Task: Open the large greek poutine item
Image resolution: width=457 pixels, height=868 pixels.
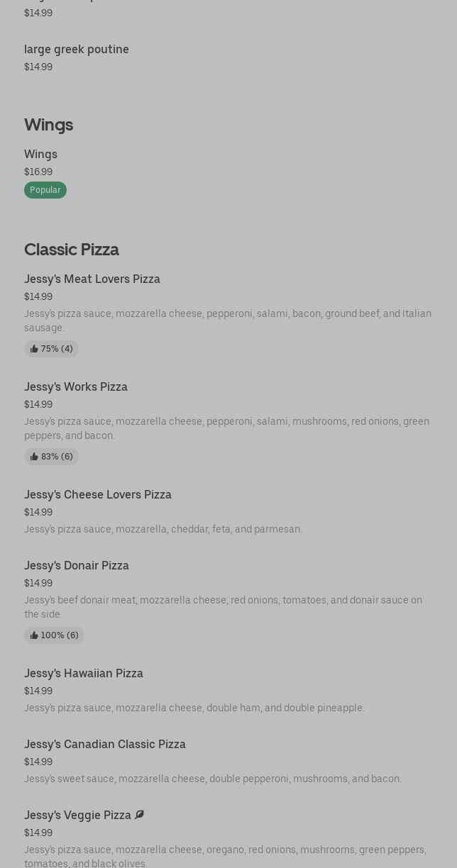Action: (x=77, y=50)
